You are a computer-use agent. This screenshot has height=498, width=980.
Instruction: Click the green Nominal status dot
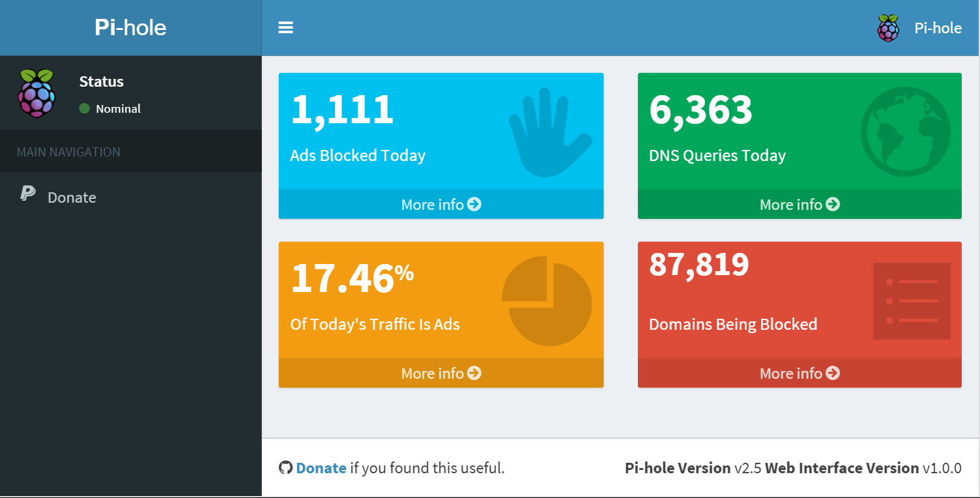(x=84, y=108)
